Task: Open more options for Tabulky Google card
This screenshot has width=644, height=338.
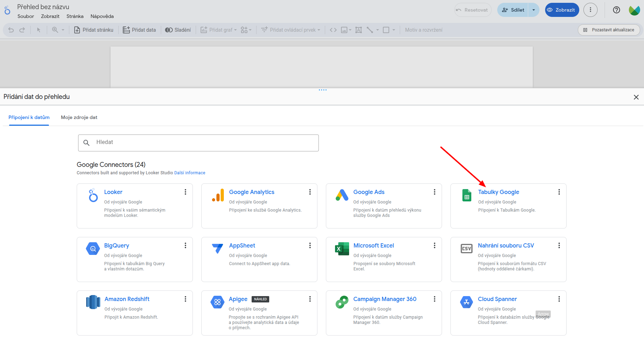Action: 559,192
